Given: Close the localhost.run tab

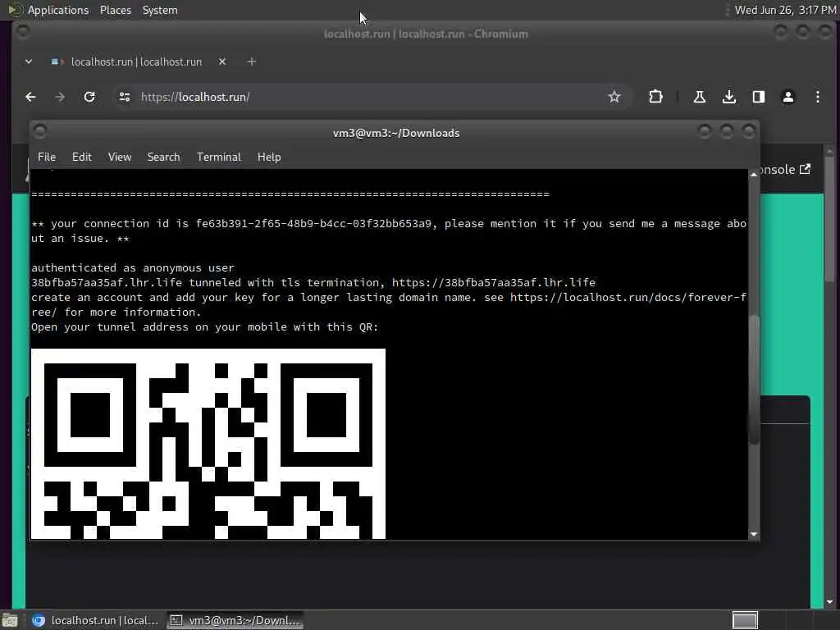Looking at the screenshot, I should tap(222, 62).
